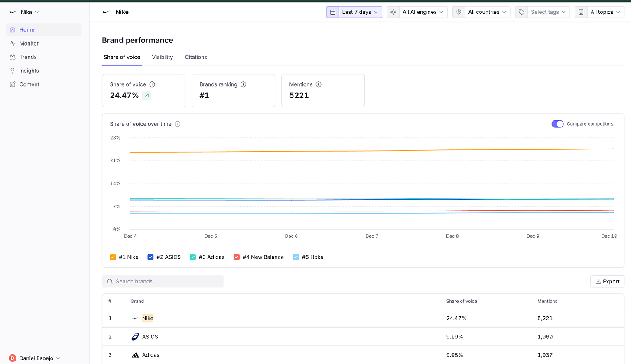Screen dimensions: 631x364
Task: Click the location pin icon for countries
Action: pyautogui.click(x=459, y=12)
